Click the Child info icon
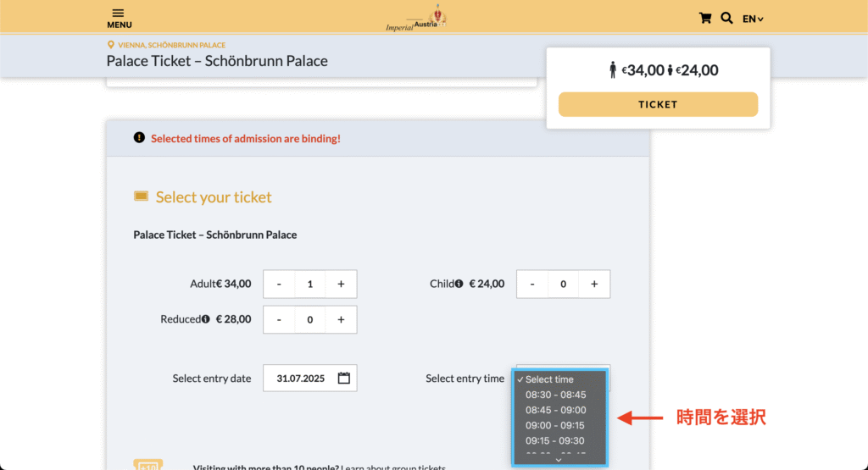 [459, 284]
